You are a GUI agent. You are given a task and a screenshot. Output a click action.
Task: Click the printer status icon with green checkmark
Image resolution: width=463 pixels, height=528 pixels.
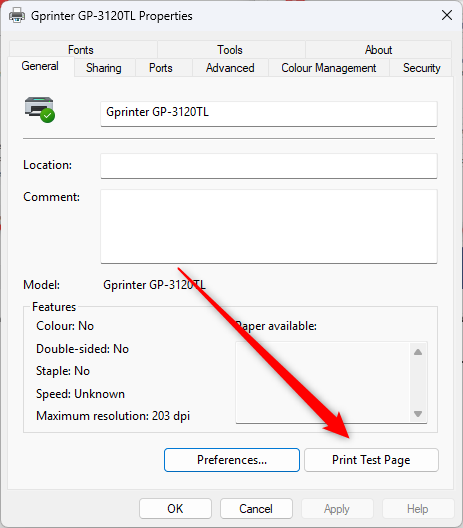[x=40, y=110]
